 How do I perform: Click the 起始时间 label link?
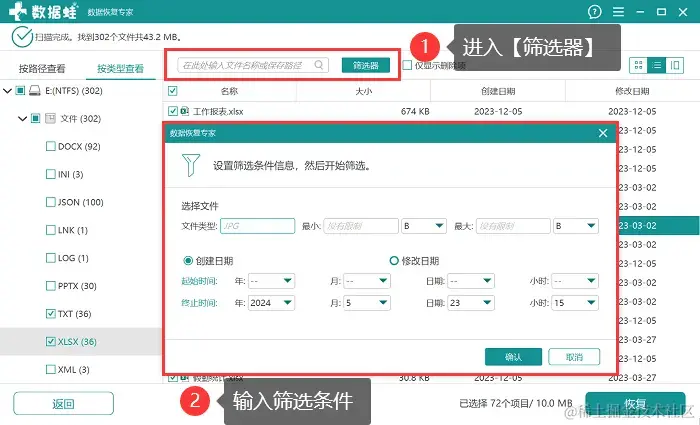(x=199, y=281)
